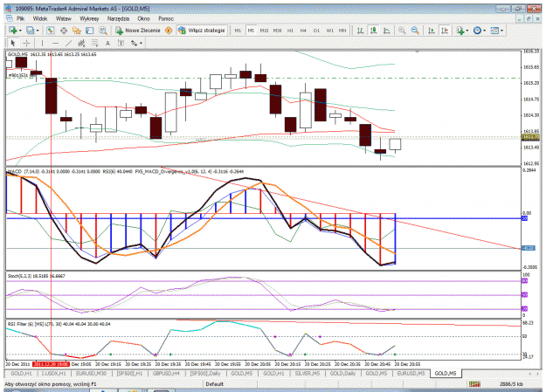Screen dimensions: 546x392
Task: Toggle the M1 timeframe button
Action: (238, 31)
